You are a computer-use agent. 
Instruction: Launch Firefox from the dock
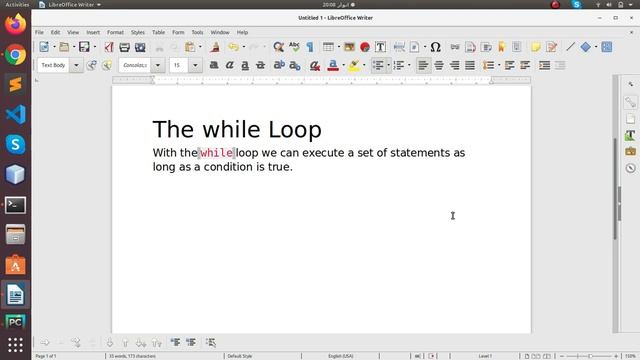[16, 24]
